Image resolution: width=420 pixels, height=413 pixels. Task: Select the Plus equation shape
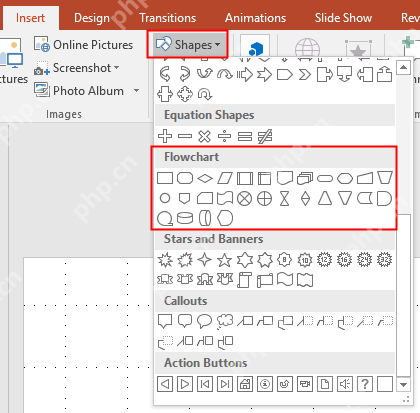point(165,136)
